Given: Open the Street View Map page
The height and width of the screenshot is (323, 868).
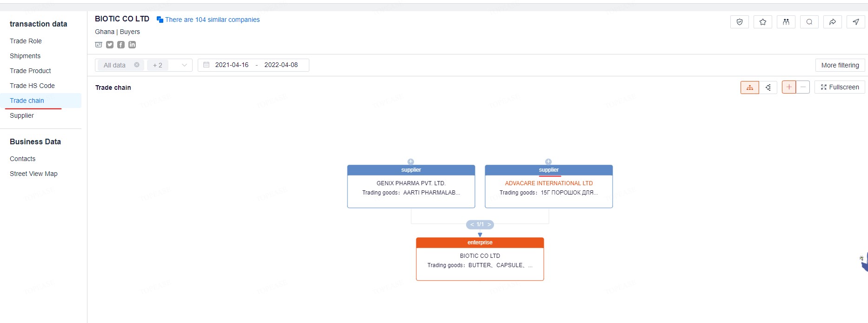Looking at the screenshot, I should [33, 174].
